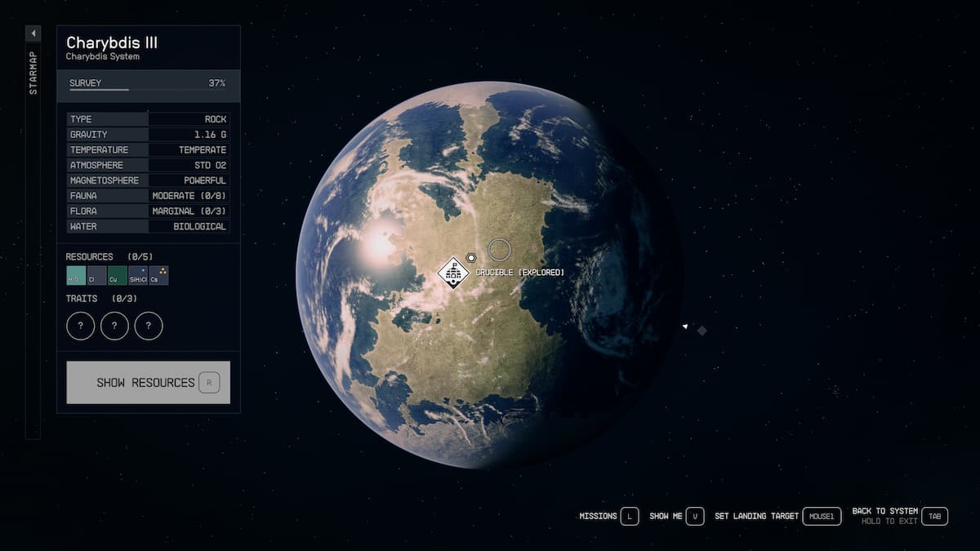Click the Show Me V key prompt

(x=694, y=516)
